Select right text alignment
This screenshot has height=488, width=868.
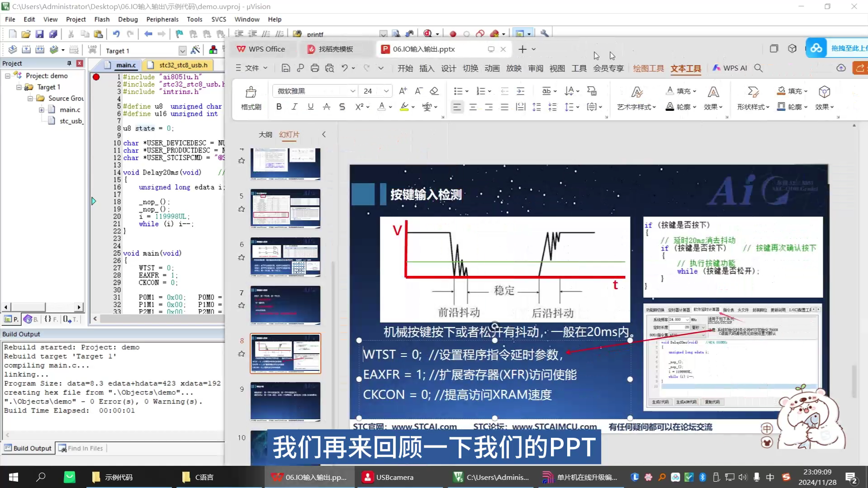tap(489, 107)
